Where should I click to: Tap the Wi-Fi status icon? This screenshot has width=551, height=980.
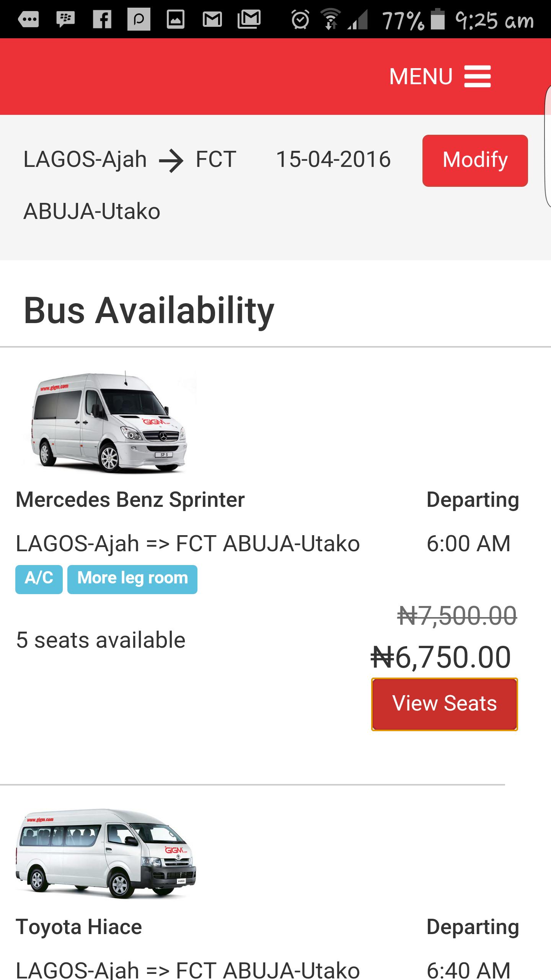click(331, 19)
